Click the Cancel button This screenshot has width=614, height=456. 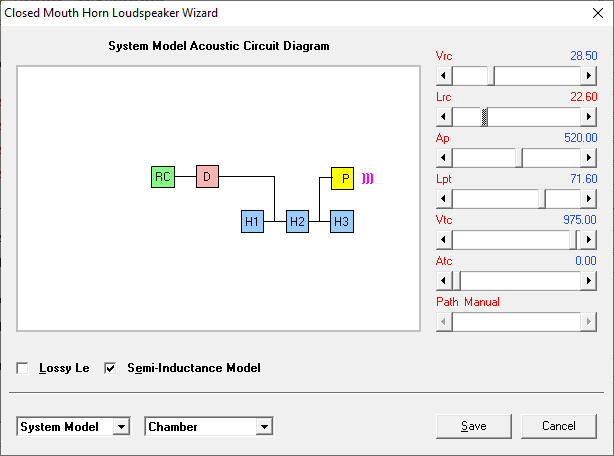[559, 426]
